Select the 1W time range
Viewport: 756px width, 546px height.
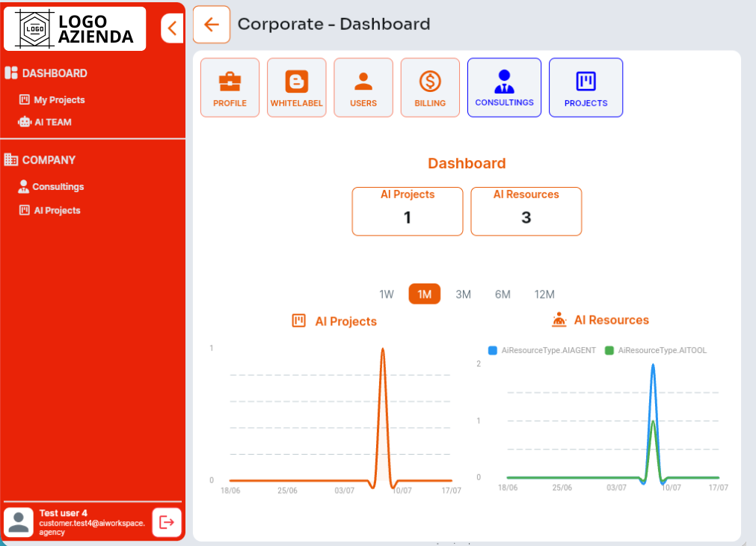pos(387,294)
